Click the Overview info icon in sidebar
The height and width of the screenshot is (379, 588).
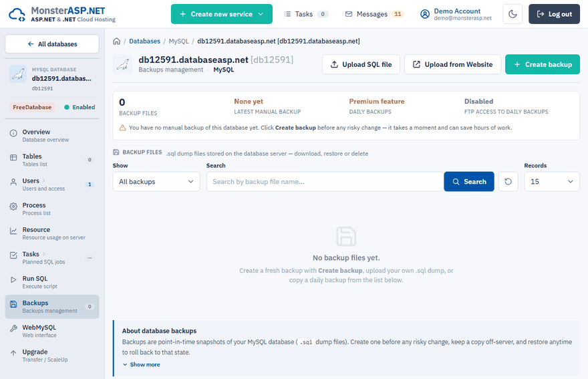13,133
